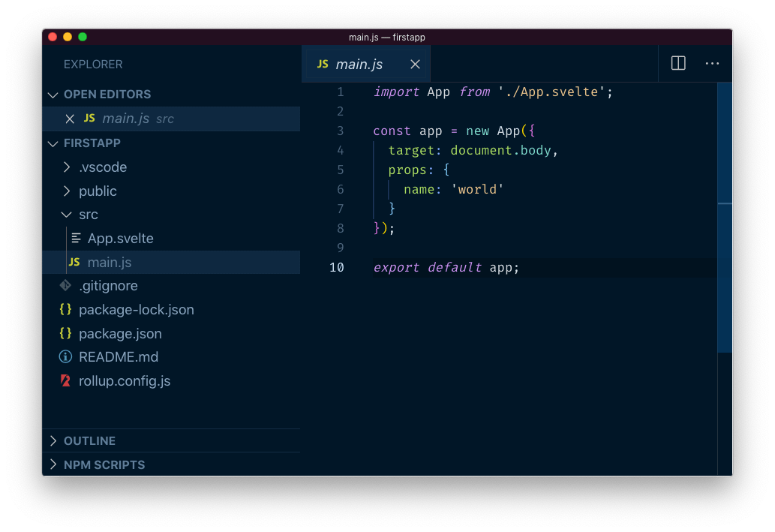Expand the NPM Scripts section

pos(53,465)
